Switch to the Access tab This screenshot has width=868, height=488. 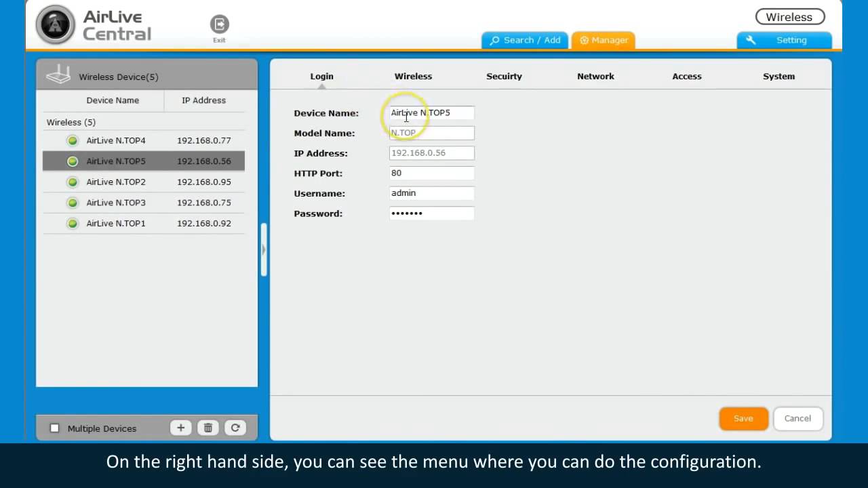click(x=687, y=77)
